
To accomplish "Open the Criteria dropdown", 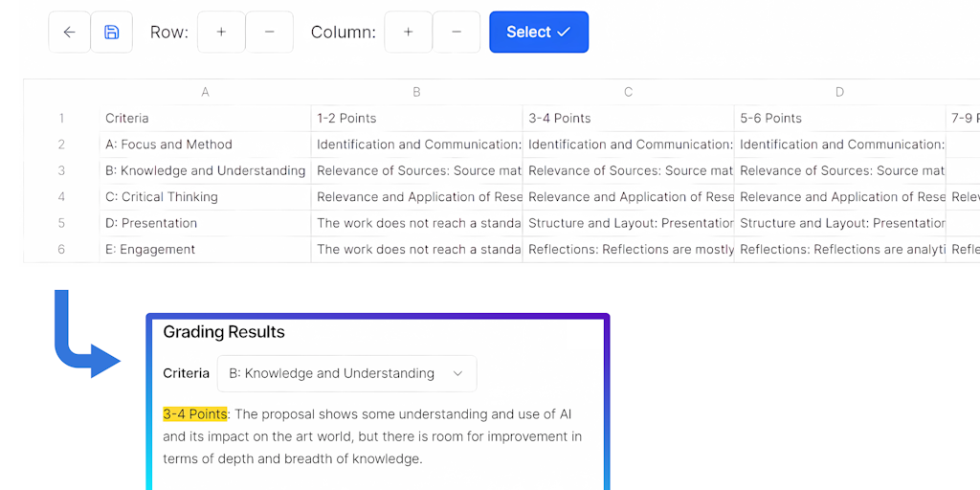I will pos(346,373).
